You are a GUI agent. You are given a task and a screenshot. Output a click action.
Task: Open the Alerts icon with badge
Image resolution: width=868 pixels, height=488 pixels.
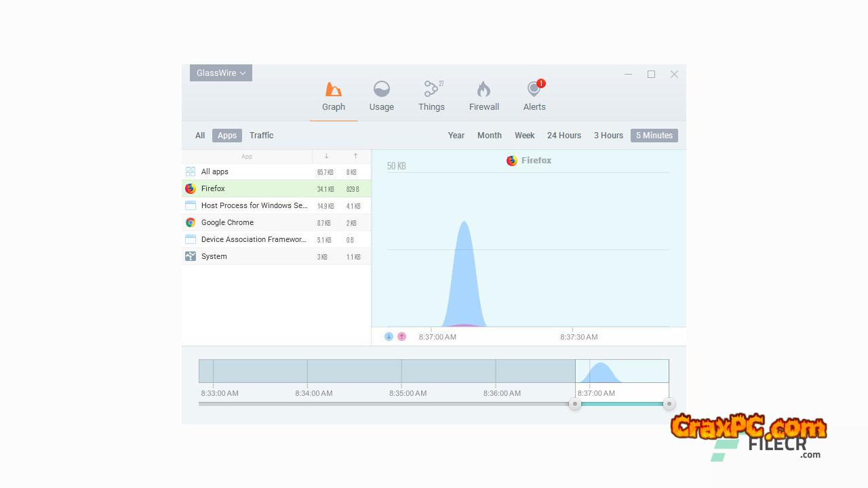(534, 89)
